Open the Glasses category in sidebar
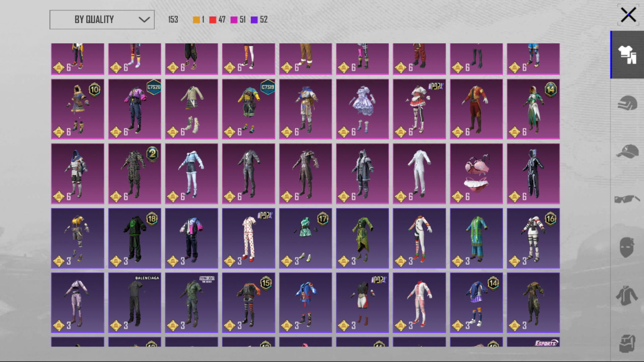Screen dimensions: 644x362 coord(627,199)
